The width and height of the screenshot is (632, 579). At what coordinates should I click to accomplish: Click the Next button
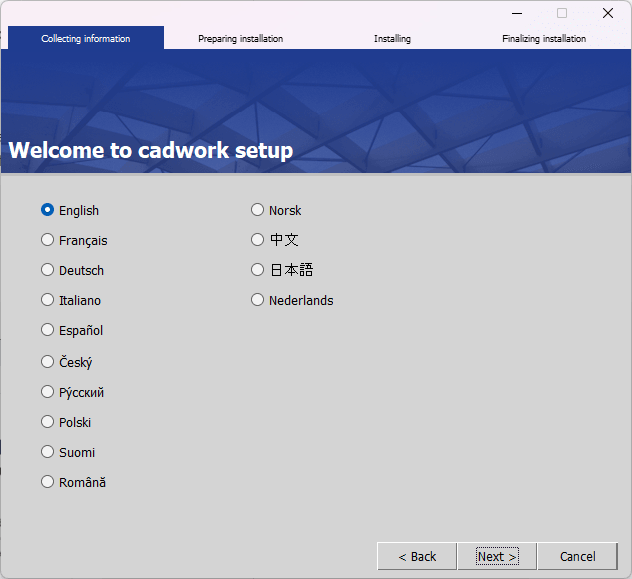click(x=497, y=556)
